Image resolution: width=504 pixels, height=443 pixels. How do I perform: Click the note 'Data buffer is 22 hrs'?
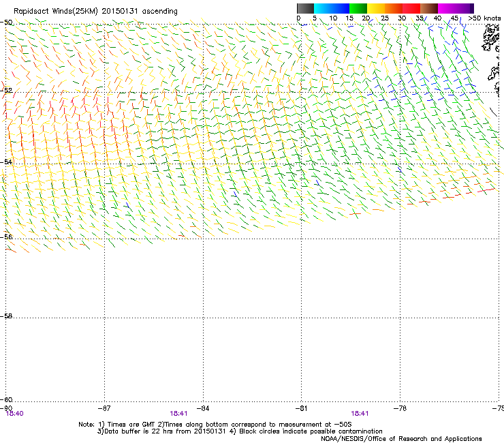pos(138,431)
